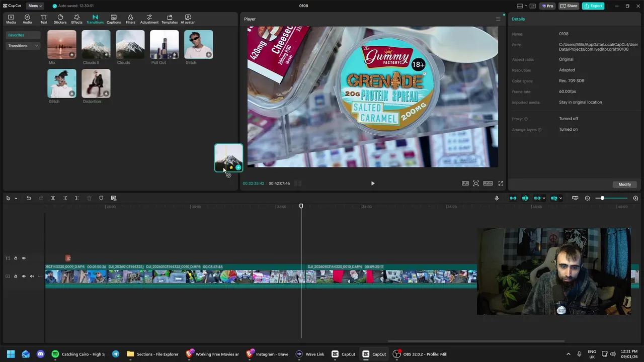Toggle main track magnet

pos(513,198)
